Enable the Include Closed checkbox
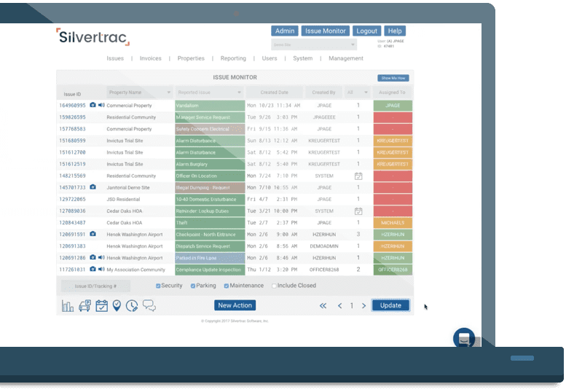 (x=275, y=286)
